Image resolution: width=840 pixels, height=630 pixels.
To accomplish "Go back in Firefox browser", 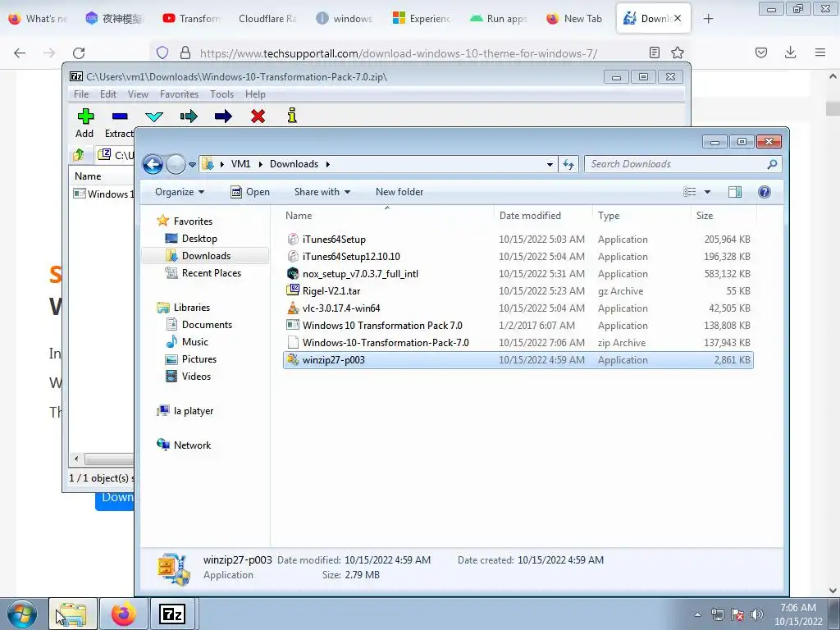I will coord(20,53).
